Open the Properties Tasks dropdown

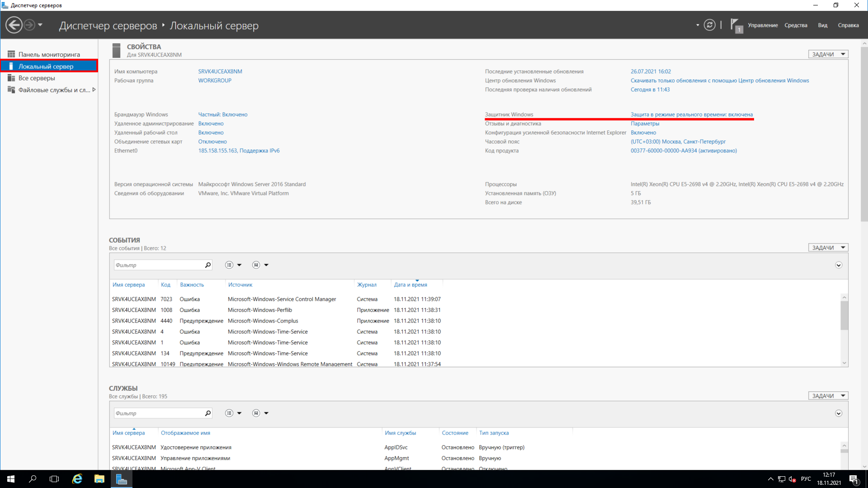click(x=828, y=54)
